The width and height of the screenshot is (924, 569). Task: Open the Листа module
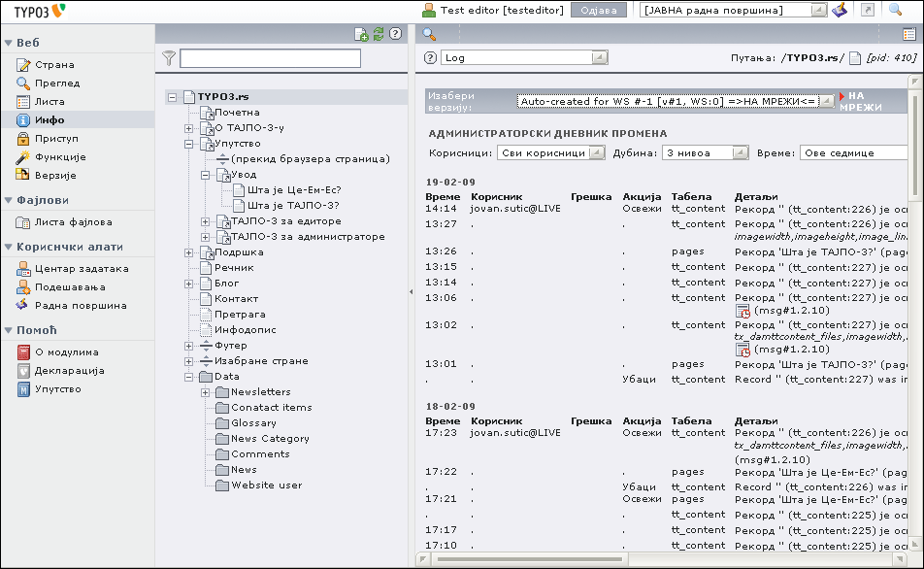[49, 101]
